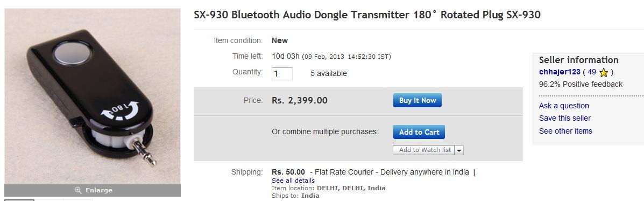Click the Enlarge label under photo
The image size is (644, 201).
point(98,190)
